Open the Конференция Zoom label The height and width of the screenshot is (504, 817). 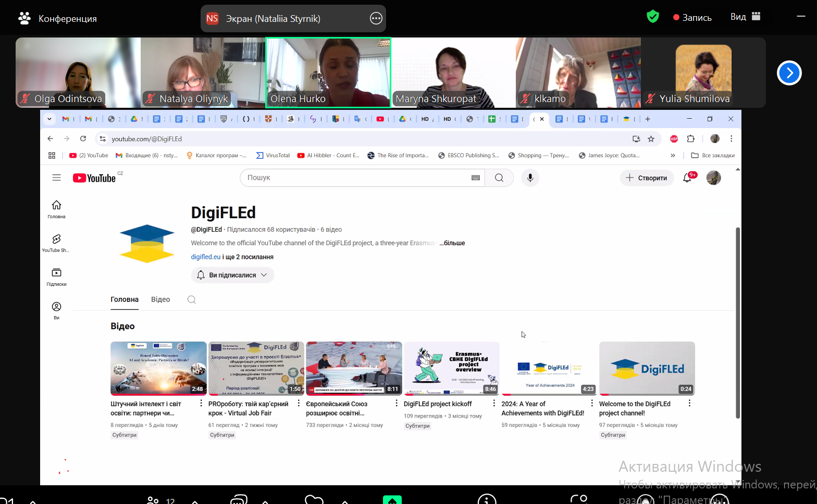tap(57, 18)
